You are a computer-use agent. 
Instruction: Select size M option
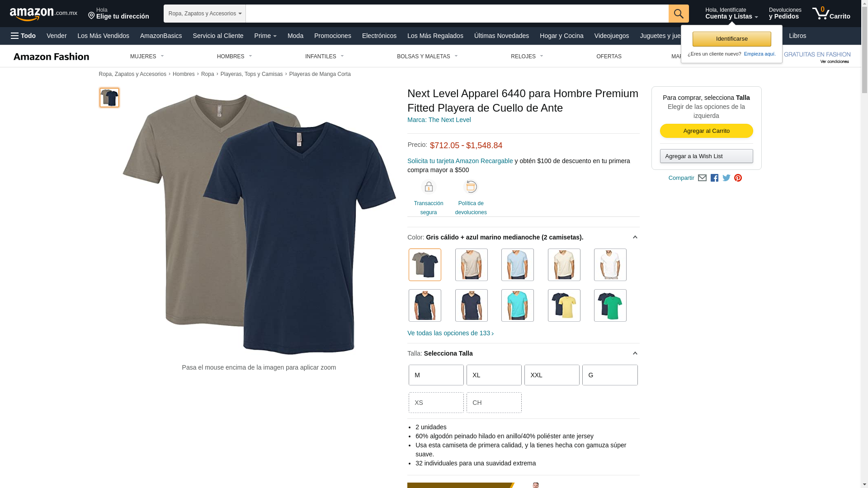coord(436,375)
